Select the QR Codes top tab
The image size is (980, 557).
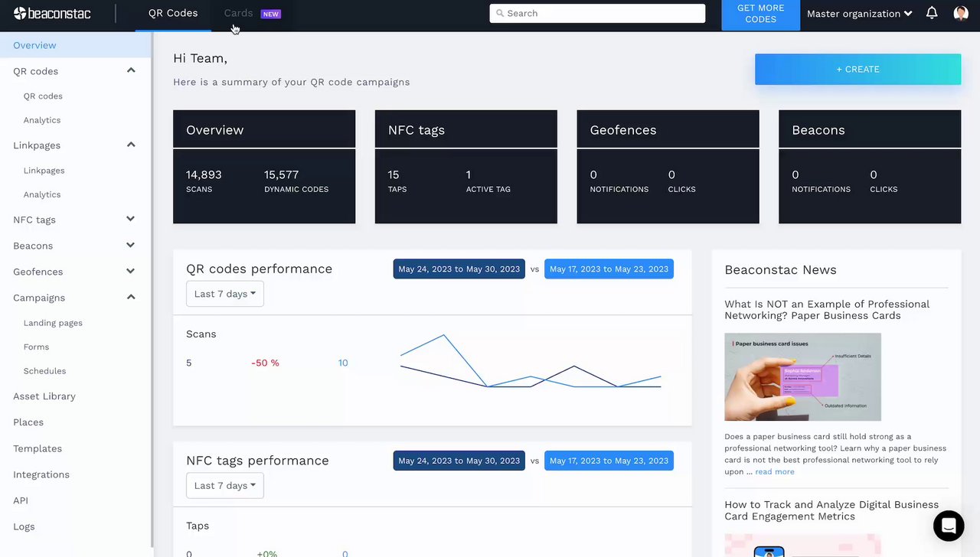click(173, 13)
